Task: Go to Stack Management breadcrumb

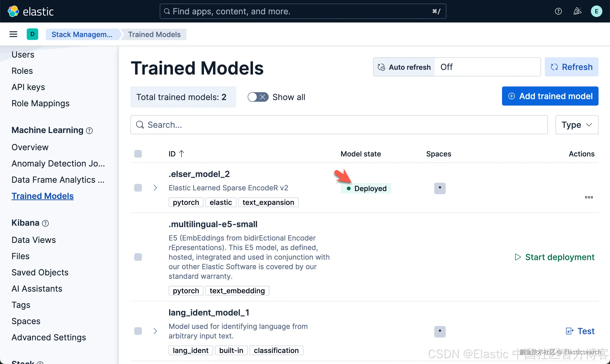Action: click(x=82, y=34)
